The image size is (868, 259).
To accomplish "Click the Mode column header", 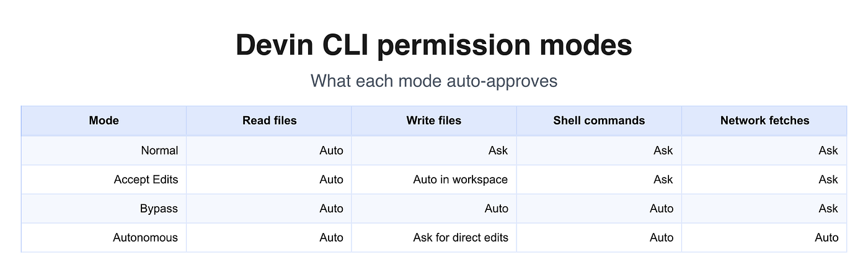I will (x=104, y=120).
